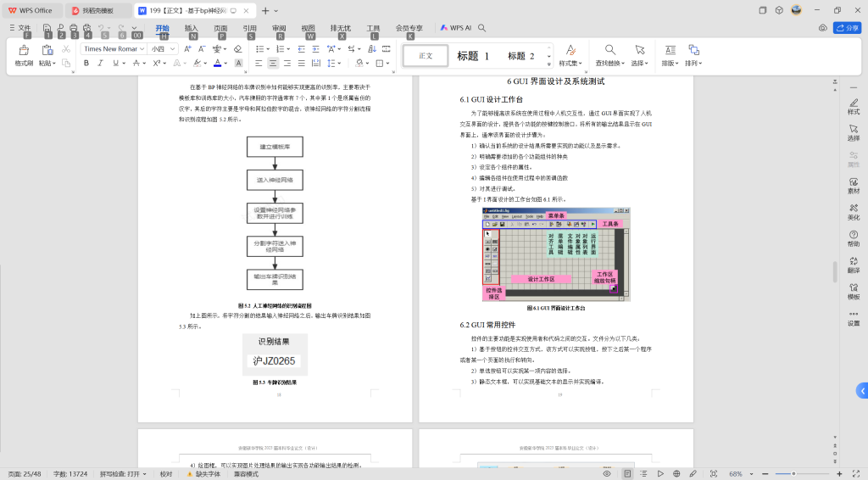Click the Paste (粘贴) clipboard icon
This screenshot has width=868, height=480.
point(47,50)
